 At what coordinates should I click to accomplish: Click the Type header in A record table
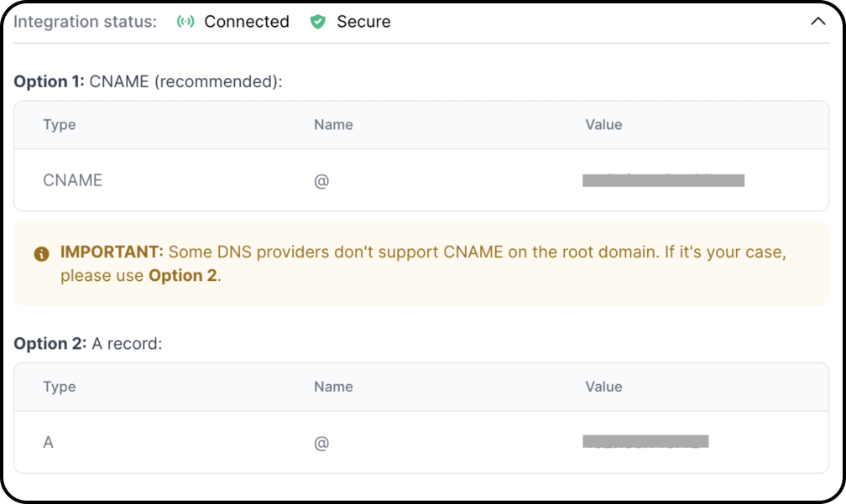(60, 387)
